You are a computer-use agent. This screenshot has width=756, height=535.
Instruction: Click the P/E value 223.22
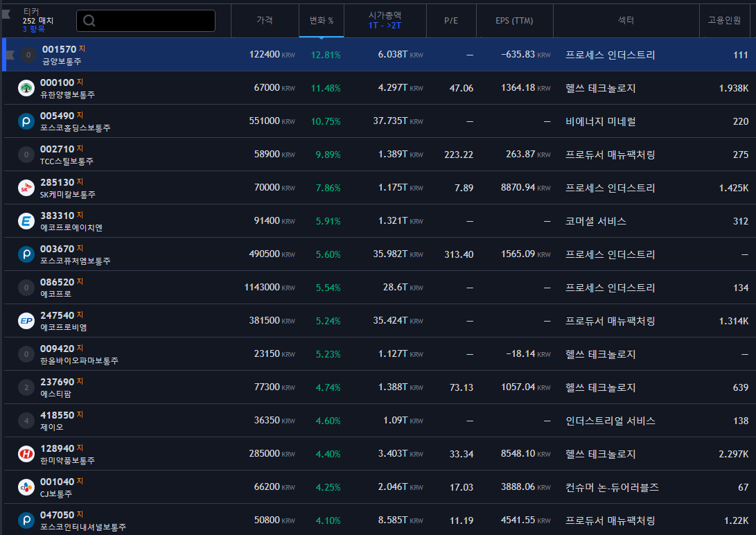pyautogui.click(x=459, y=155)
